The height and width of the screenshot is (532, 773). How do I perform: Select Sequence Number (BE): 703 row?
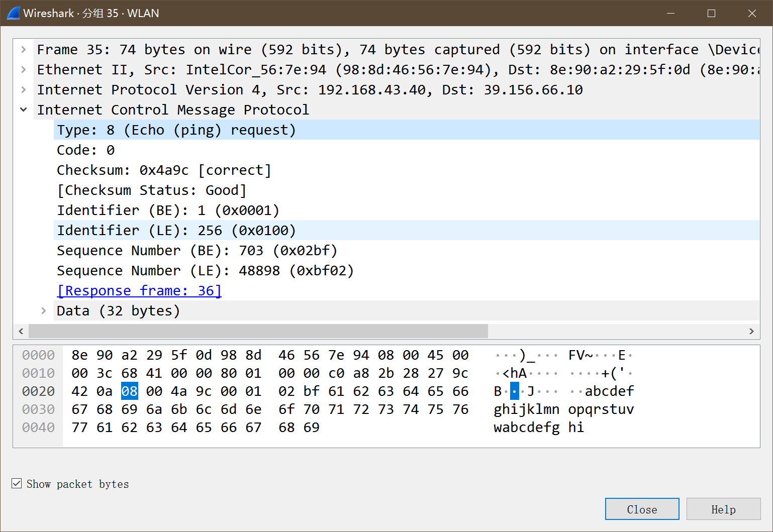coord(407,250)
